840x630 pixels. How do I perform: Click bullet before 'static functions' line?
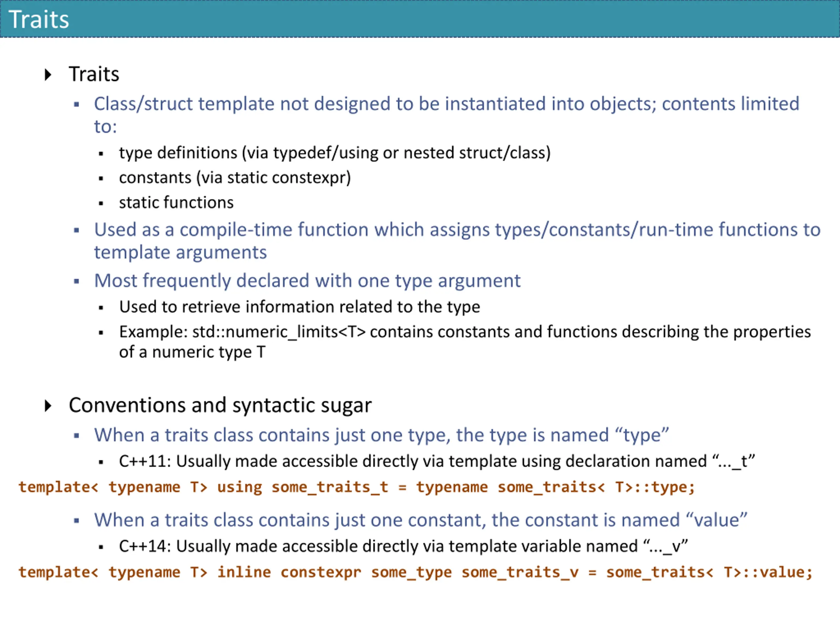[x=101, y=203]
